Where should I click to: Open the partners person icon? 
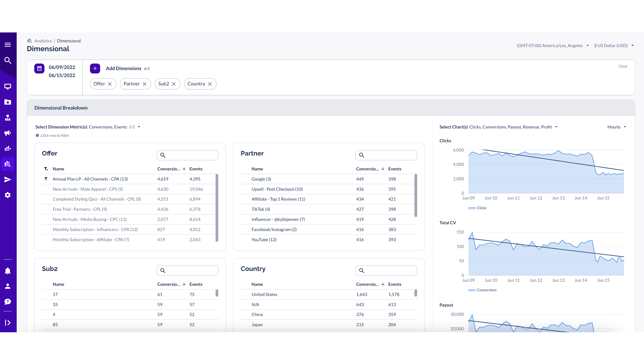coord(8,117)
